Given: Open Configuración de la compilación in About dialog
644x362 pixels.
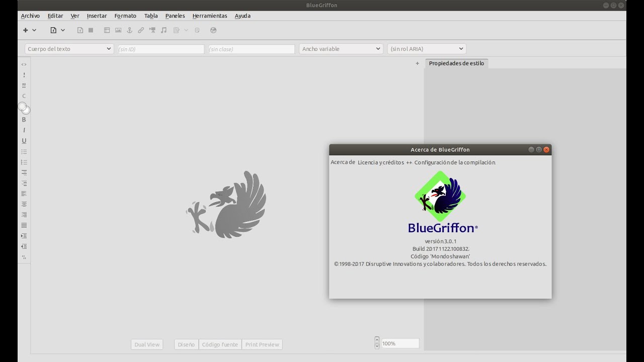Looking at the screenshot, I should (x=455, y=162).
